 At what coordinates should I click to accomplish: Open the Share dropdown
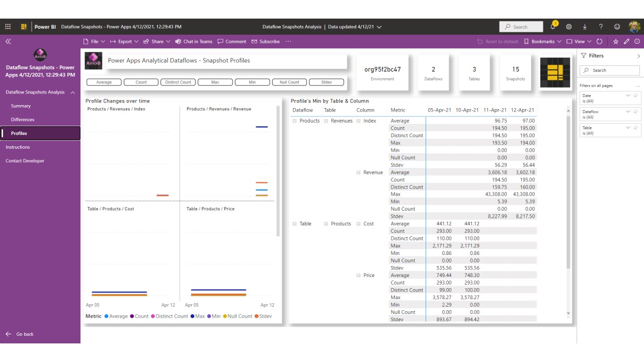[x=156, y=42]
